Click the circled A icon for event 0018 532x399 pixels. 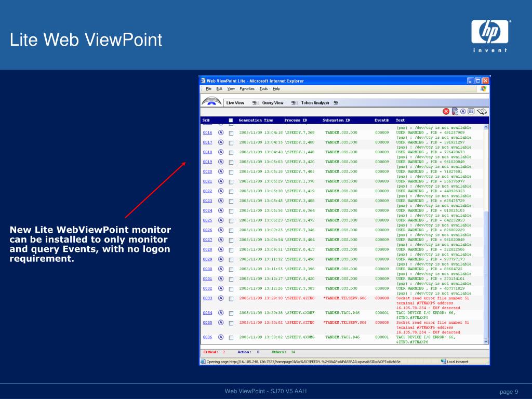(221, 152)
